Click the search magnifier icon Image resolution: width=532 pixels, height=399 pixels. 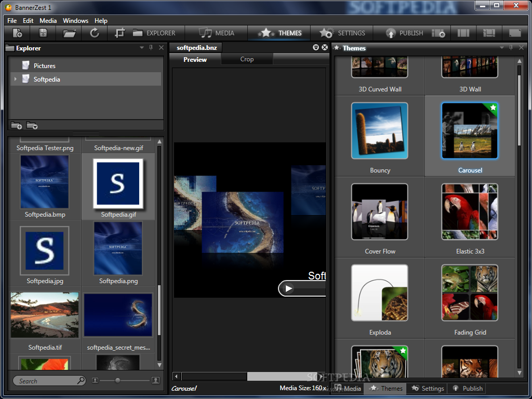(81, 380)
